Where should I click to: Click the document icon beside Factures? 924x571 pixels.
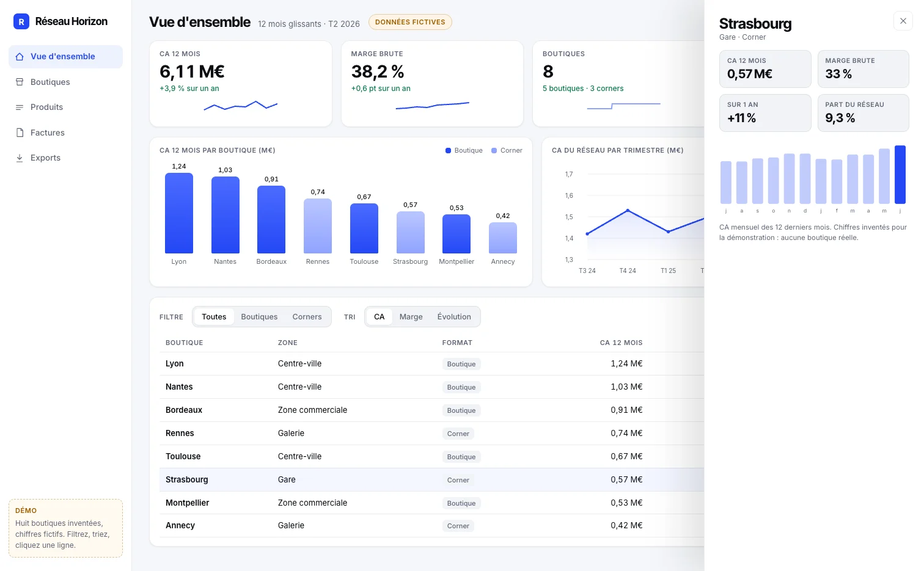click(x=20, y=133)
